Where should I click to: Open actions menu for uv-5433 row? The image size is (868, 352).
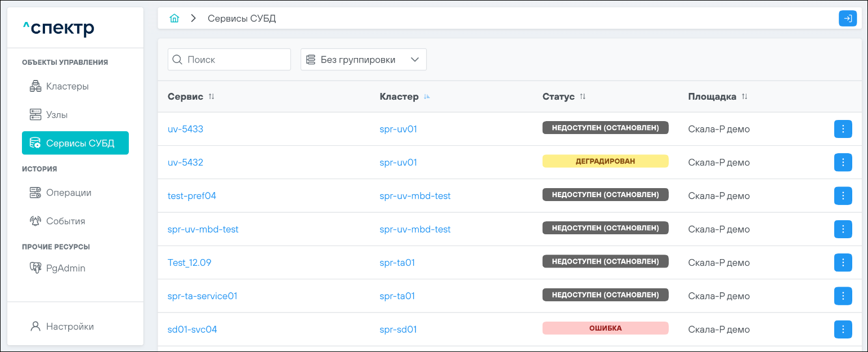[843, 129]
